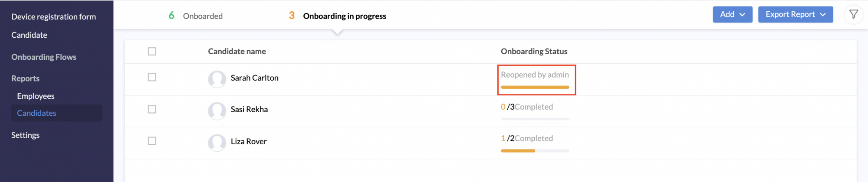Screen dimensions: 868x182
Task: Open the Export Report dropdown
Action: point(795,14)
